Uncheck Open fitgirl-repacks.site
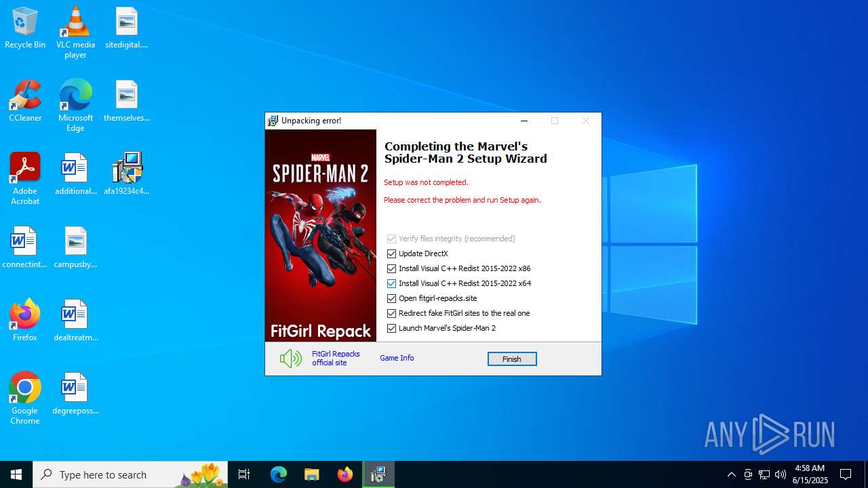 coord(391,298)
